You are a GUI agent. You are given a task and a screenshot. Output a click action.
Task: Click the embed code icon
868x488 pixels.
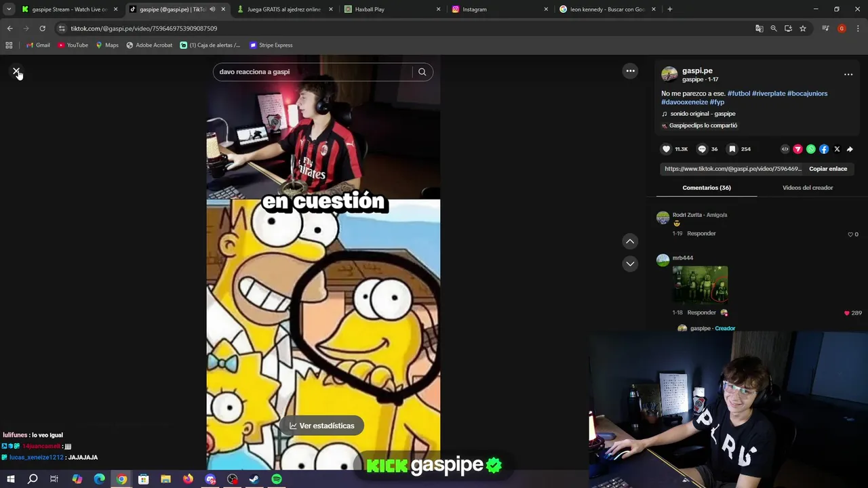click(785, 149)
